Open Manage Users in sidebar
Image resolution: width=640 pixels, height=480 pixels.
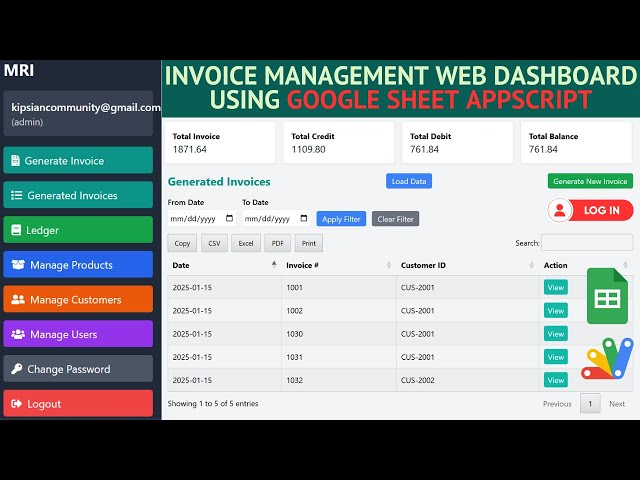tap(78, 334)
